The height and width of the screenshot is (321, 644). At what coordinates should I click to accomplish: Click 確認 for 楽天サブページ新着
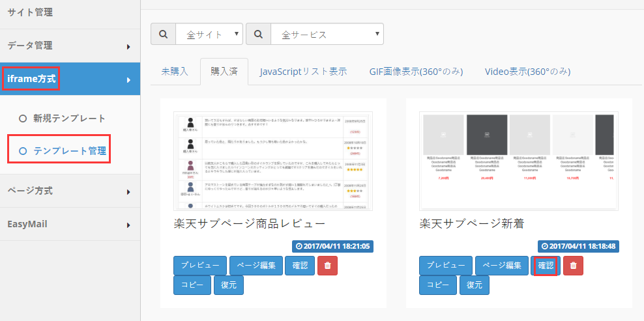click(546, 266)
